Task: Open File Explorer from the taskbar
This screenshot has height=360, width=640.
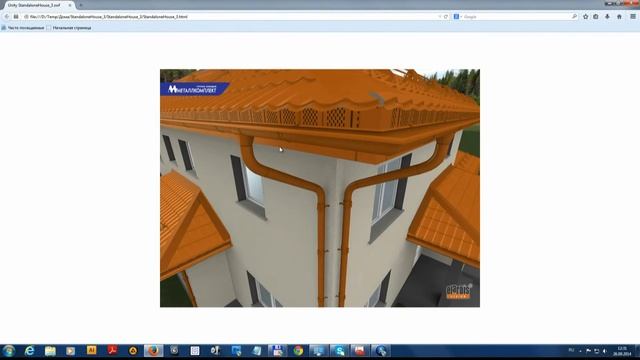Action: click(50, 351)
